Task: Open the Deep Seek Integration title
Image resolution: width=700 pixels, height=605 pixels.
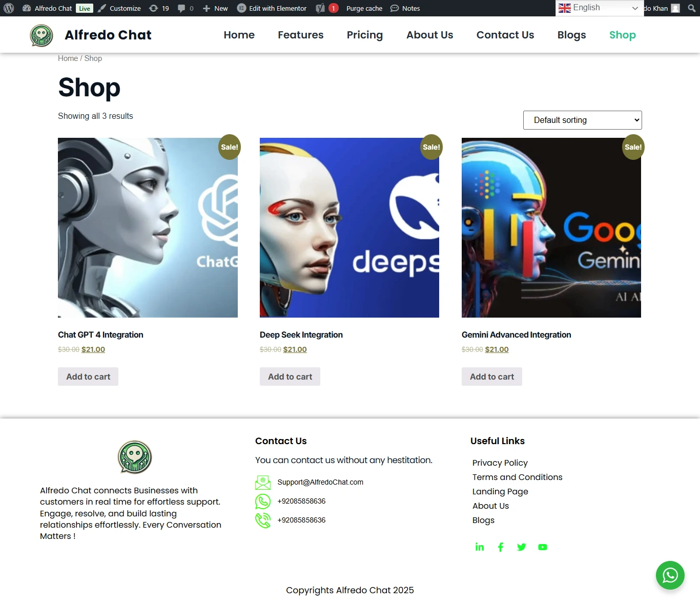Action: (x=301, y=335)
